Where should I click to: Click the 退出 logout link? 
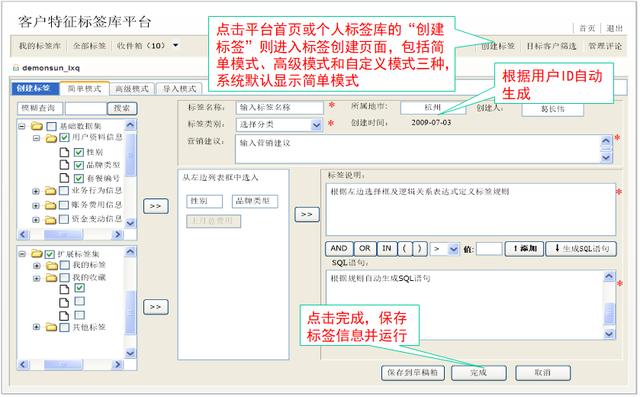coord(614,28)
